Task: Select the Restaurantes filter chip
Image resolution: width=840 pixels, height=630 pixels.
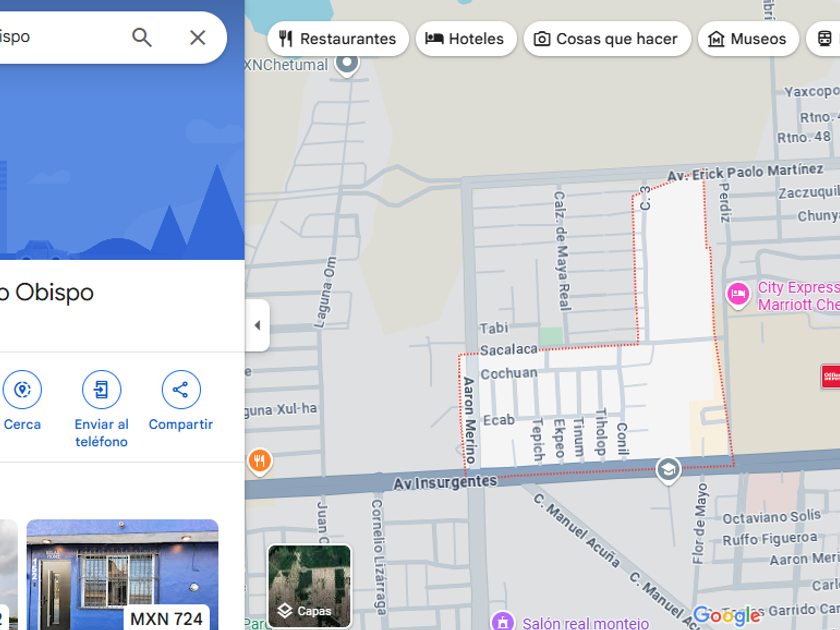Action: [x=338, y=39]
